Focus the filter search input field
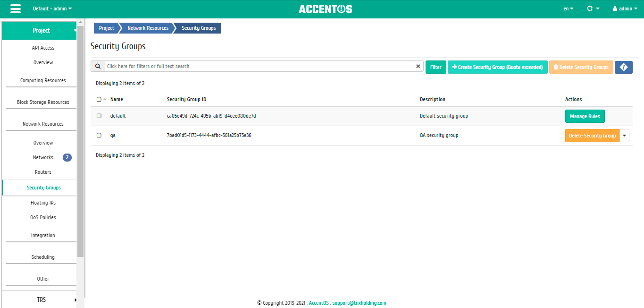The width and height of the screenshot is (644, 308). (259, 66)
